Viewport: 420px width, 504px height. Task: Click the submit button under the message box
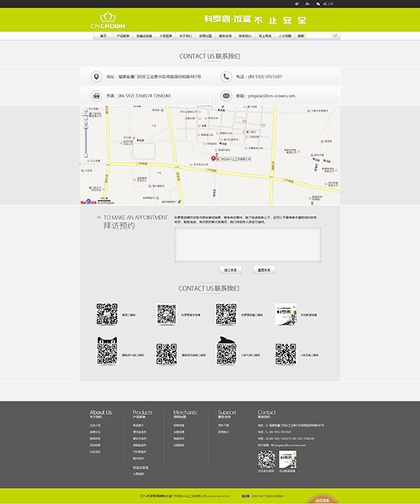pyautogui.click(x=230, y=270)
